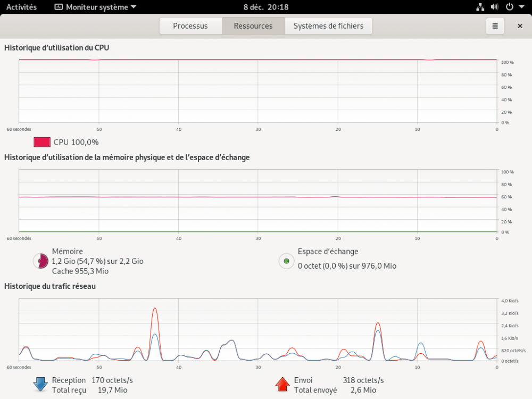
Task: Click the Espace d'échange green color indicator
Action: point(286,261)
